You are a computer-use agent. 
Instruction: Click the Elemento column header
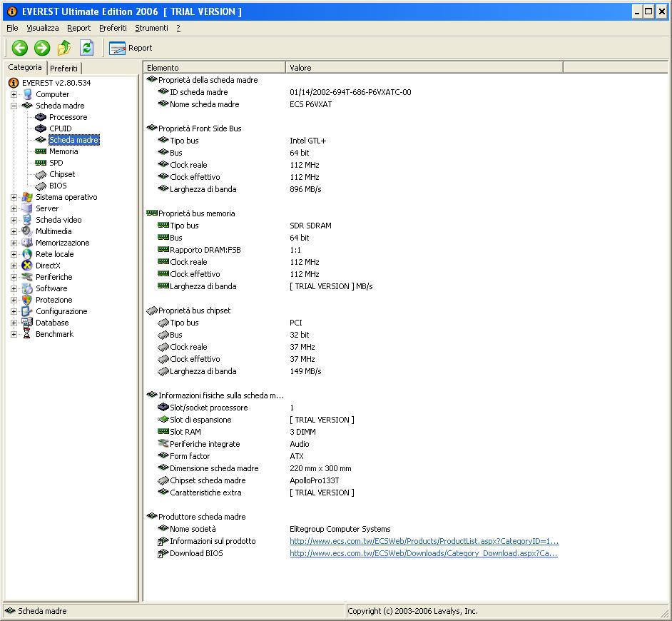pyautogui.click(x=214, y=67)
